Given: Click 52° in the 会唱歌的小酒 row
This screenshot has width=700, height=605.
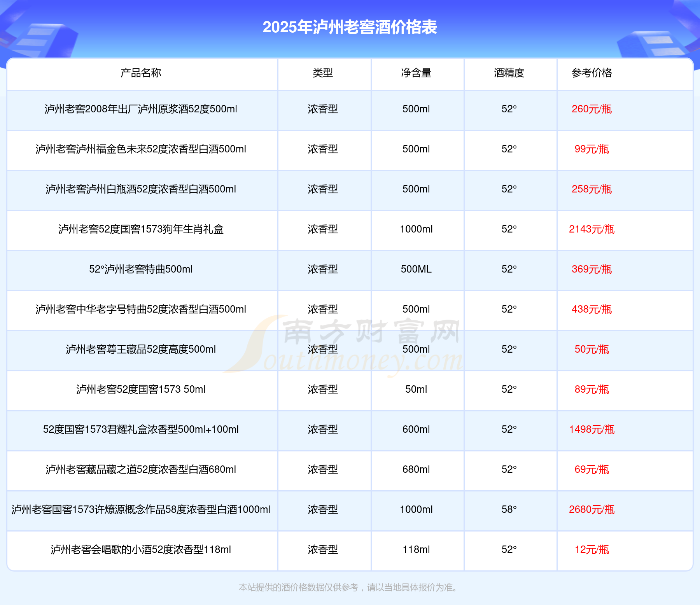Looking at the screenshot, I should 509,550.
